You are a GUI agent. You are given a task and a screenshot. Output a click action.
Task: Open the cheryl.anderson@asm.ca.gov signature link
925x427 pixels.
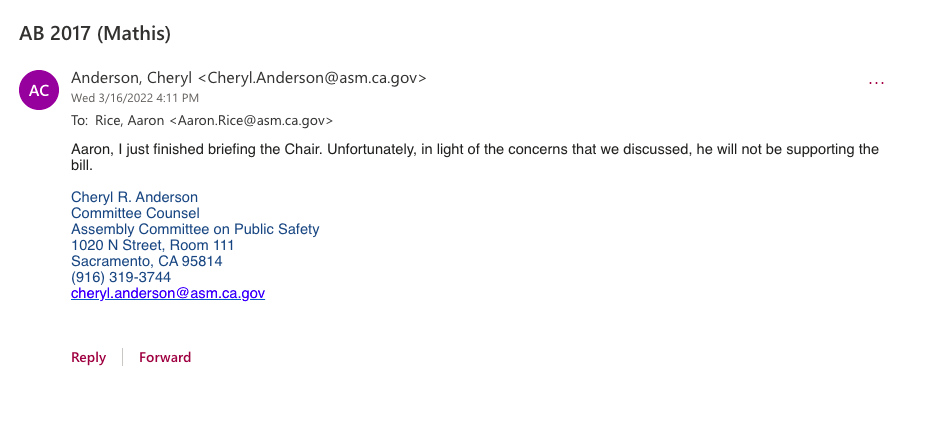(x=168, y=294)
